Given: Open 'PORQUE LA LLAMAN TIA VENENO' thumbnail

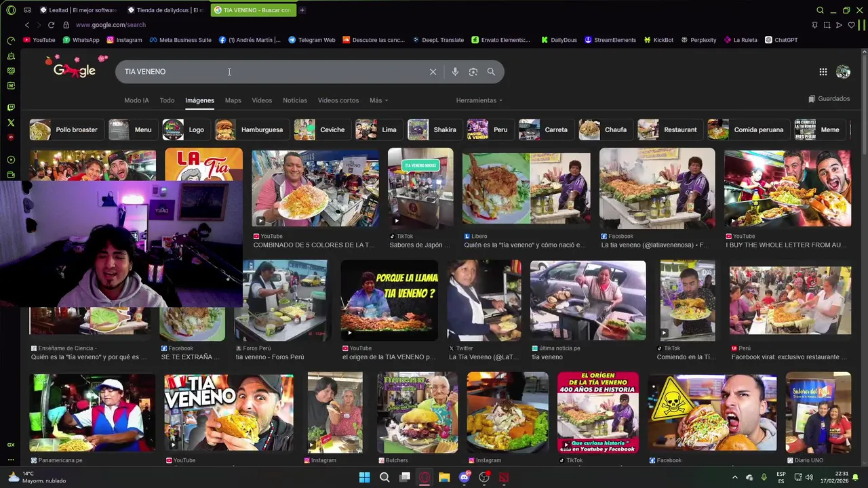Looking at the screenshot, I should click(x=389, y=300).
